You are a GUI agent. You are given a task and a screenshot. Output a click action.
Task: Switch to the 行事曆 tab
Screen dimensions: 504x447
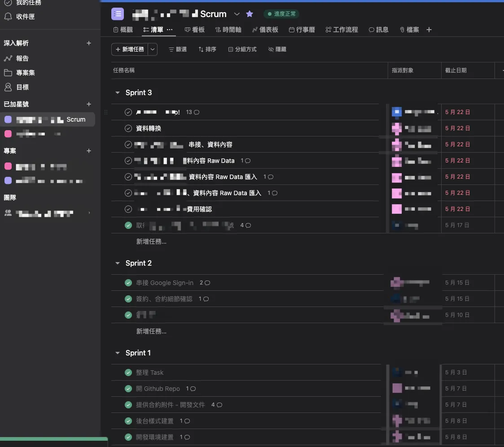(302, 30)
